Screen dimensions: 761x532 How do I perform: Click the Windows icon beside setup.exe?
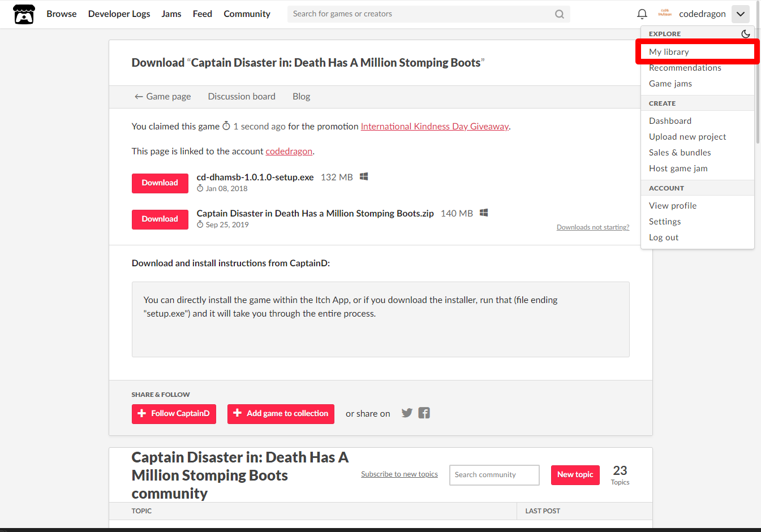tap(364, 177)
